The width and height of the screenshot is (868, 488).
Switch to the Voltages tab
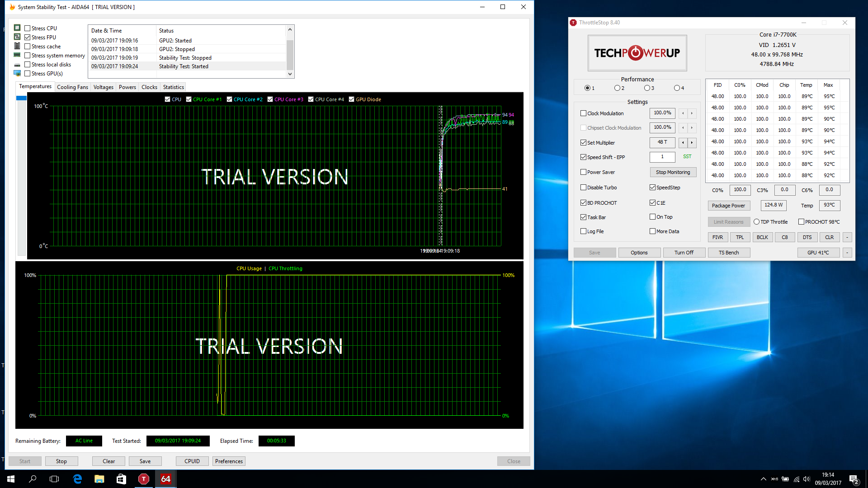click(x=104, y=87)
